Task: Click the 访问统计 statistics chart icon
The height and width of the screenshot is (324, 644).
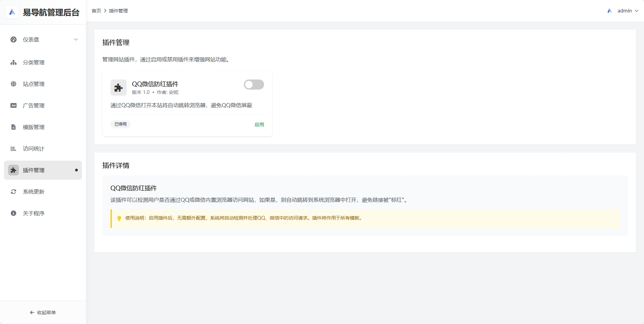Action: coord(13,149)
